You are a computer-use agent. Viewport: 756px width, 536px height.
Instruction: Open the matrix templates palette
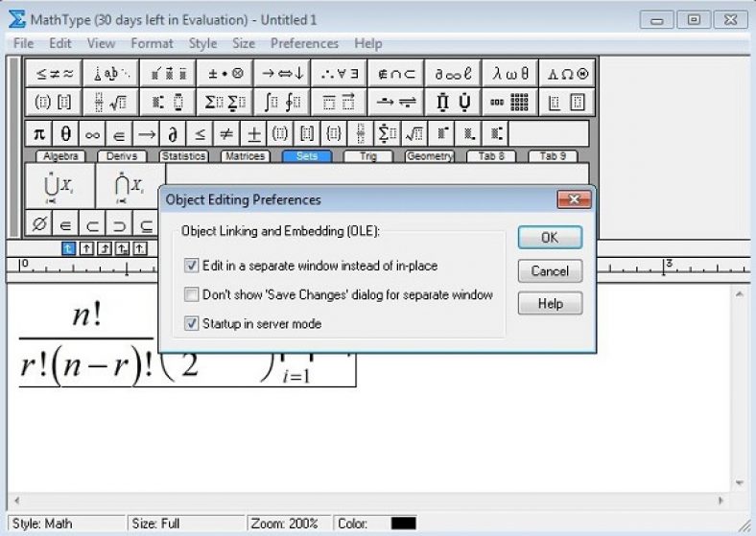point(510,102)
